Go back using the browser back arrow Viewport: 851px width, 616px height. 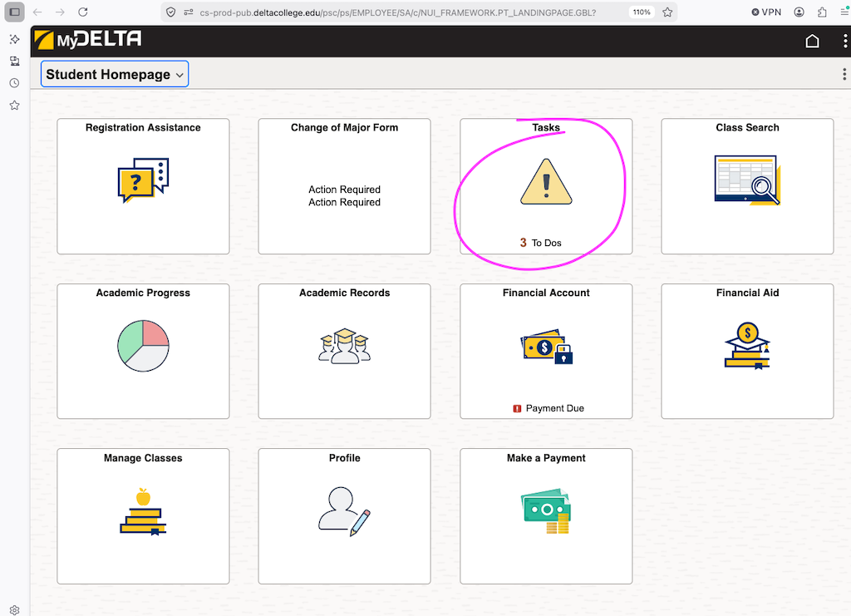tap(37, 12)
